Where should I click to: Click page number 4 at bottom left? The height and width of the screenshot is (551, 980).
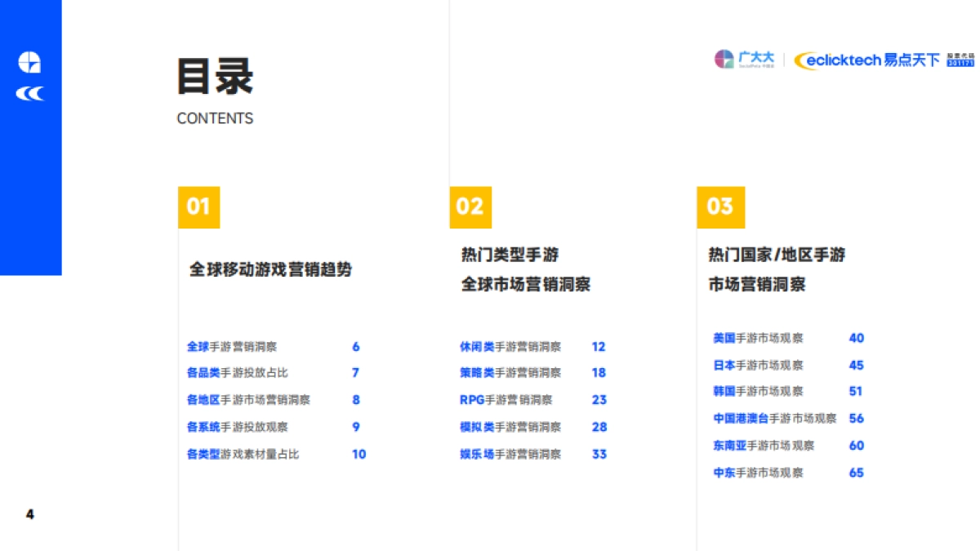point(30,514)
